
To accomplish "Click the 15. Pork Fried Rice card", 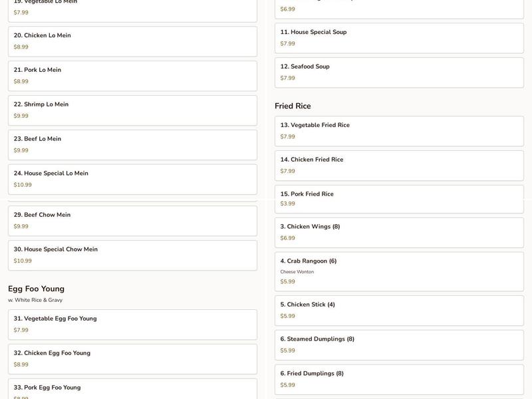I will tap(400, 199).
